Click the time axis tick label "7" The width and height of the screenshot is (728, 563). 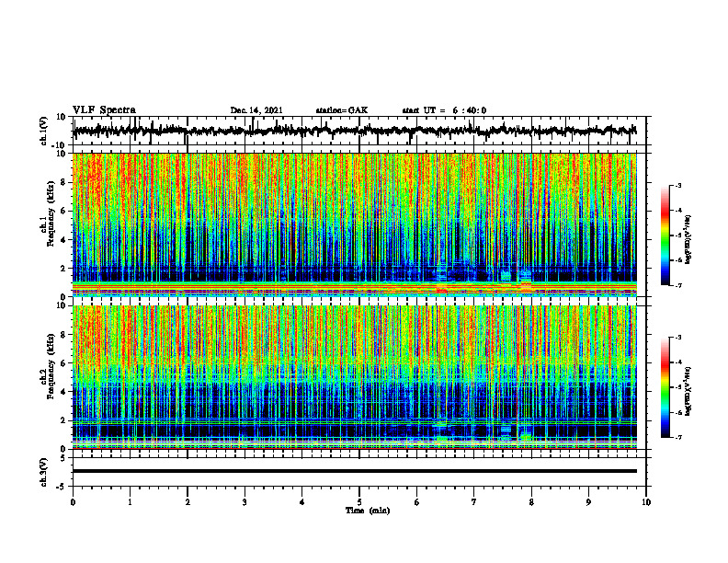point(474,502)
